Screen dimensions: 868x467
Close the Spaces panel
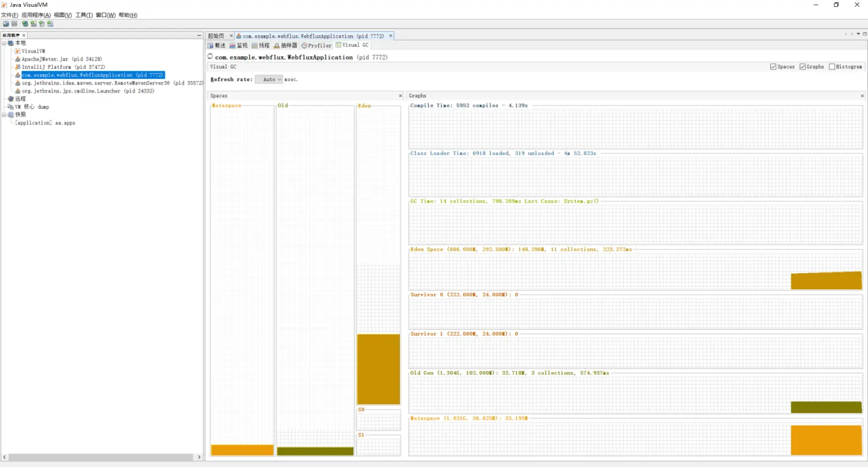(400, 96)
